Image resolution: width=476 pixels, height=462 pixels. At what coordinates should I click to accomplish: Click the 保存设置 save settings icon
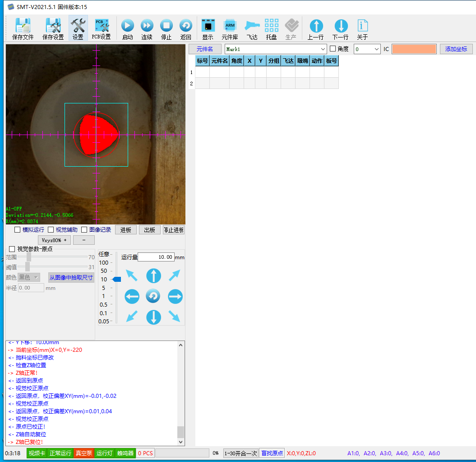[53, 29]
